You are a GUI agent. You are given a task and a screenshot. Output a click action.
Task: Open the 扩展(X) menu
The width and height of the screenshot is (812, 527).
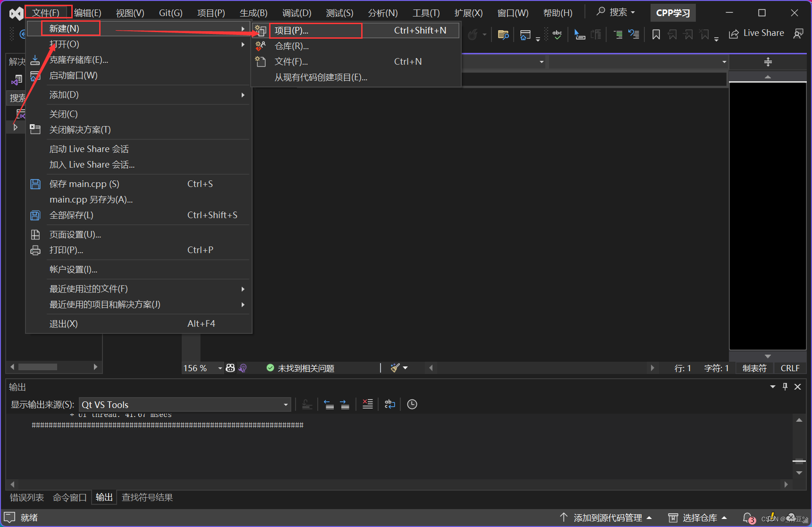click(x=468, y=13)
